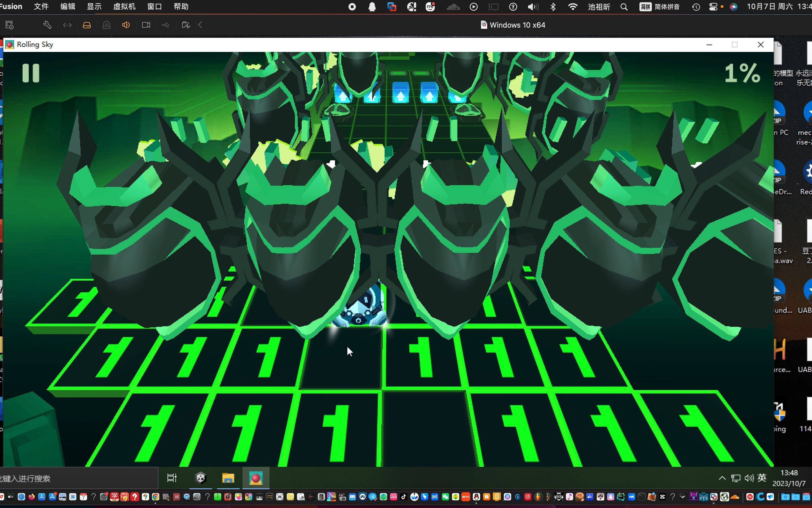812x508 pixels.
Task: Toggle the USB device icon
Action: pyautogui.click(x=166, y=25)
